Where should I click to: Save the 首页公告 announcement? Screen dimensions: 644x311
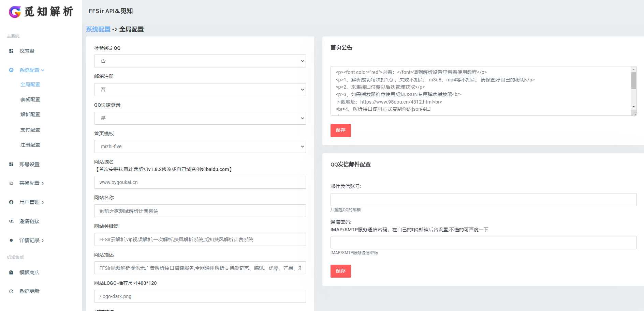340,130
